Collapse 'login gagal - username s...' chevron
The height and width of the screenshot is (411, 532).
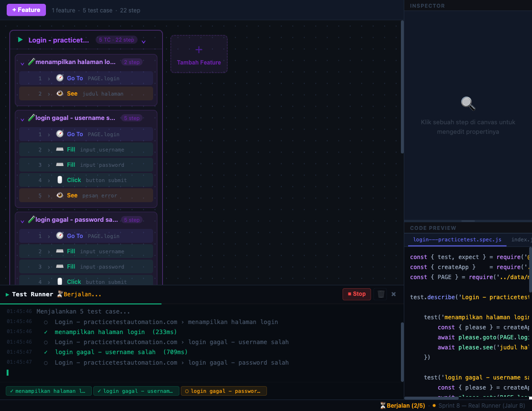[22, 119]
